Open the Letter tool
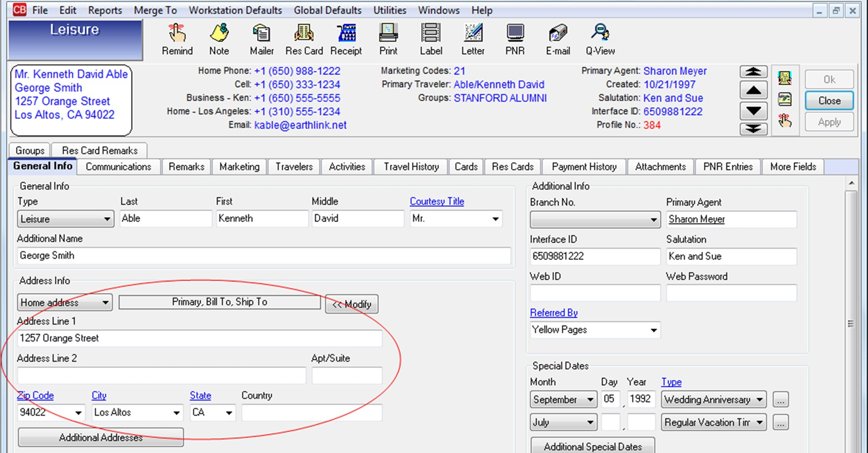The image size is (868, 453). [x=472, y=39]
